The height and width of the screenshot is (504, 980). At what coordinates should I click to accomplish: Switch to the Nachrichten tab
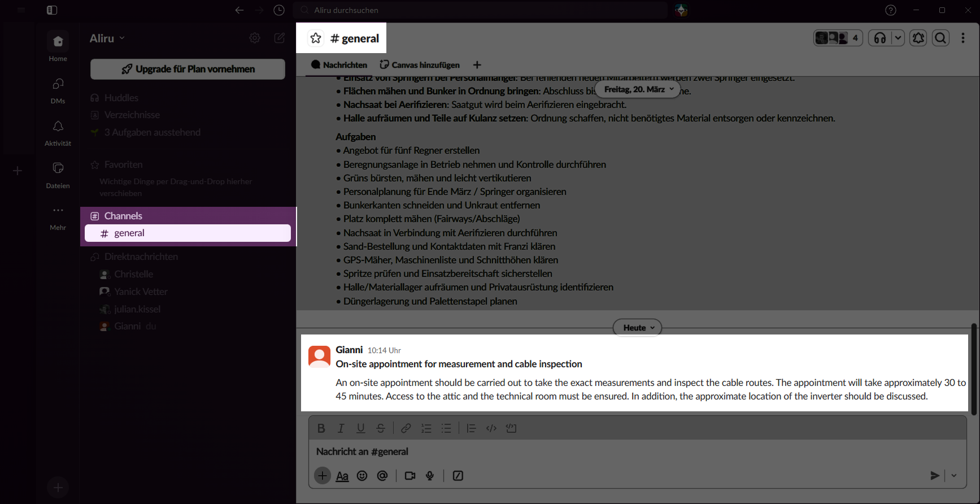339,65
